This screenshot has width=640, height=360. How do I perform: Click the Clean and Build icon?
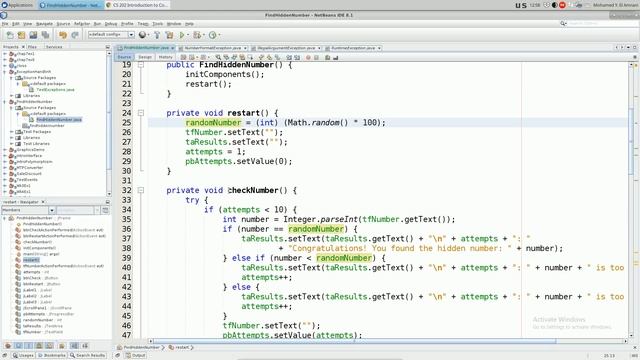click(x=169, y=35)
